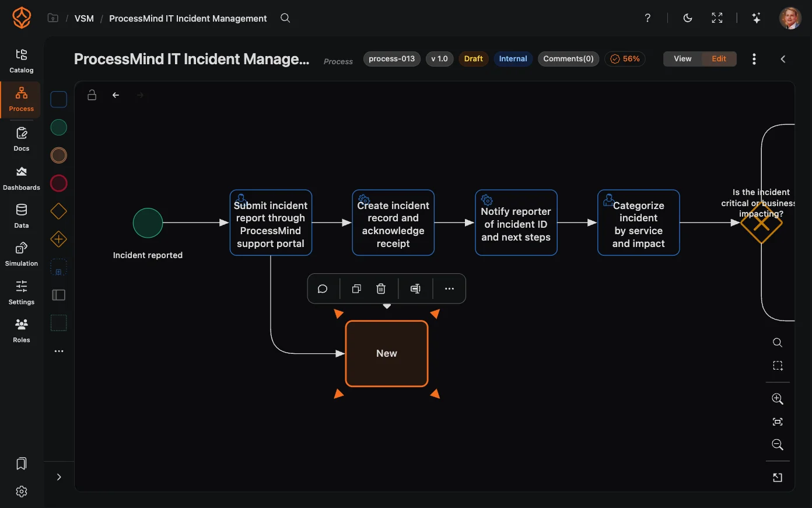
Task: Activate the marquee selection tool
Action: tap(778, 366)
